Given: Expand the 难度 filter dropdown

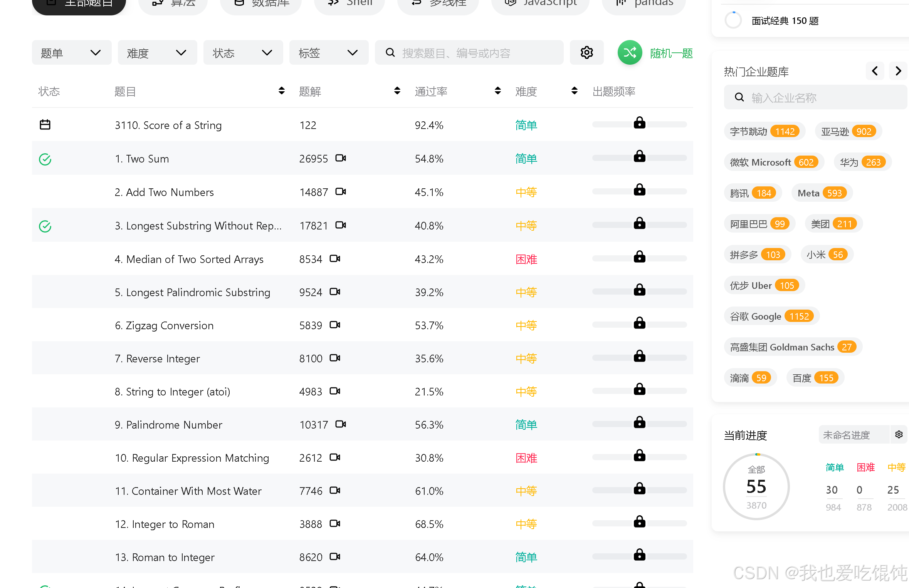Looking at the screenshot, I should point(157,53).
